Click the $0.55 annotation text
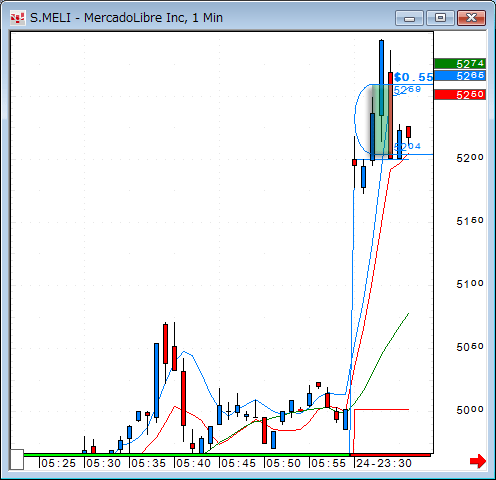This screenshot has width=496, height=480. pos(413,77)
